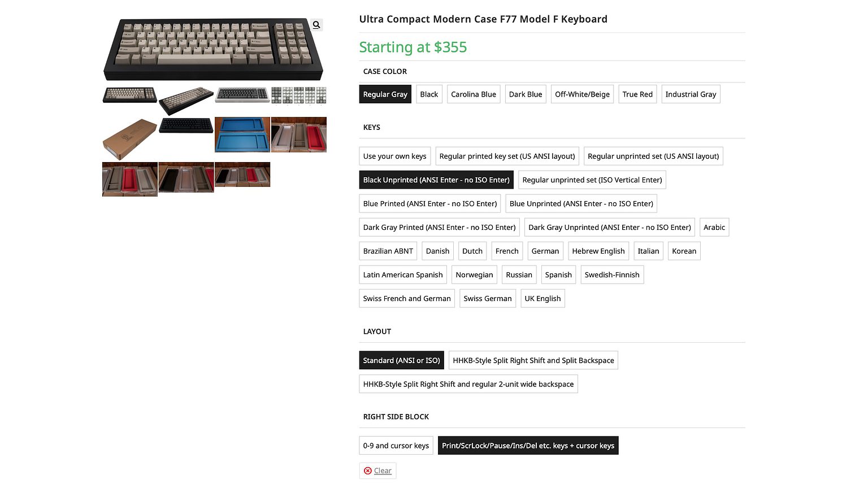
Task: Open the cardboard shipping box thumbnail
Action: point(129,134)
